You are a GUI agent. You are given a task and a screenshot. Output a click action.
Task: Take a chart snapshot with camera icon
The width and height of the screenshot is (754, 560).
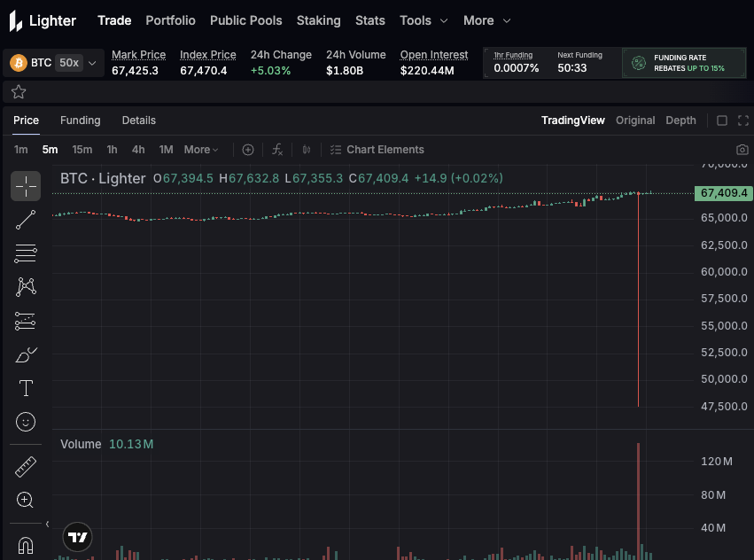click(742, 150)
